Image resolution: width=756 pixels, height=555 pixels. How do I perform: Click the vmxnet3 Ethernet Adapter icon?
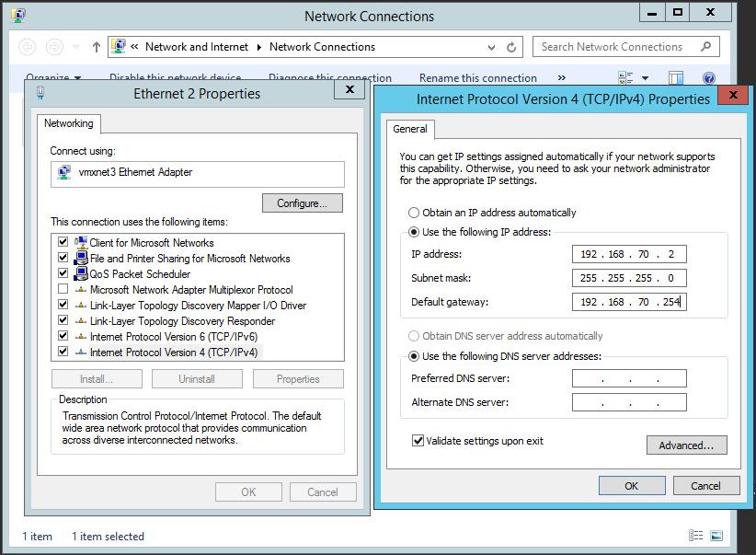point(62,174)
